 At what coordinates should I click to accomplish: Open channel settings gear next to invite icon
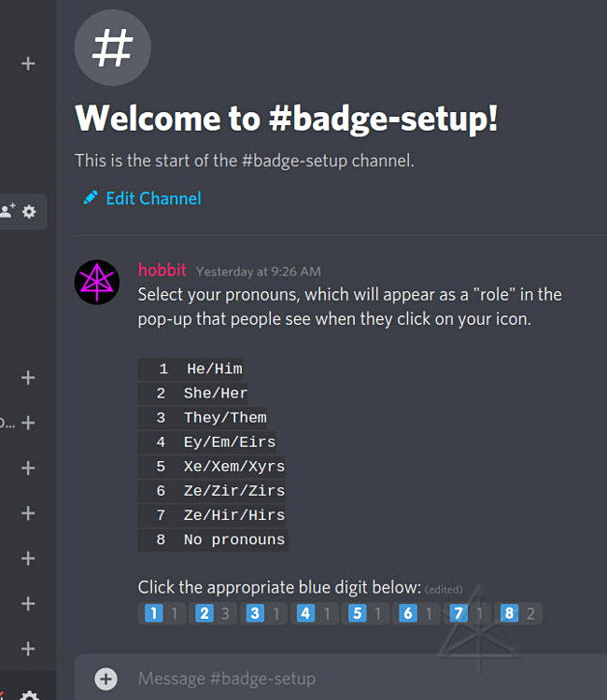coord(29,212)
